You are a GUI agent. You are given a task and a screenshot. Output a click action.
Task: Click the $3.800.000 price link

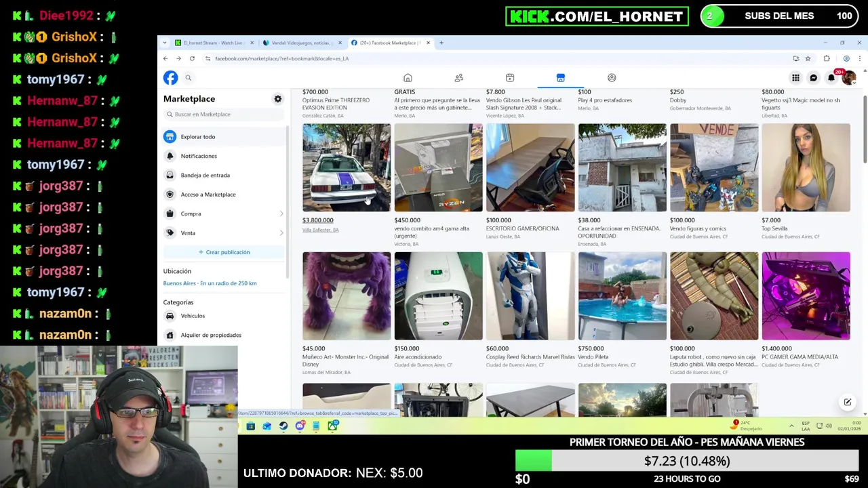[317, 220]
